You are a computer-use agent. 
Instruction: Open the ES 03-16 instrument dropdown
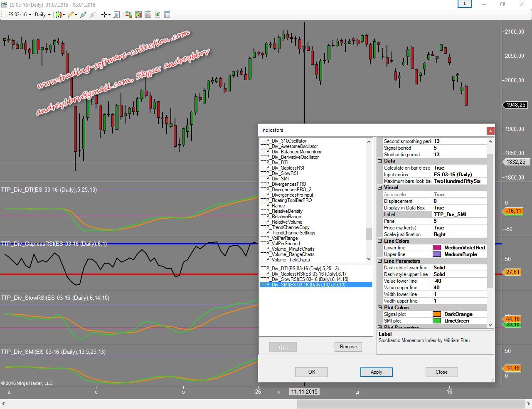coord(20,15)
